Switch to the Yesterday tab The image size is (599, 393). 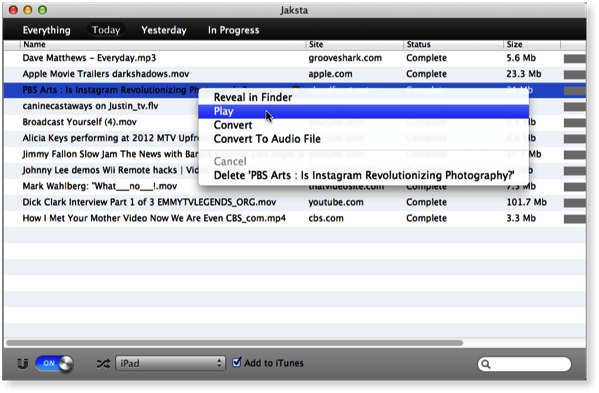[x=164, y=30]
